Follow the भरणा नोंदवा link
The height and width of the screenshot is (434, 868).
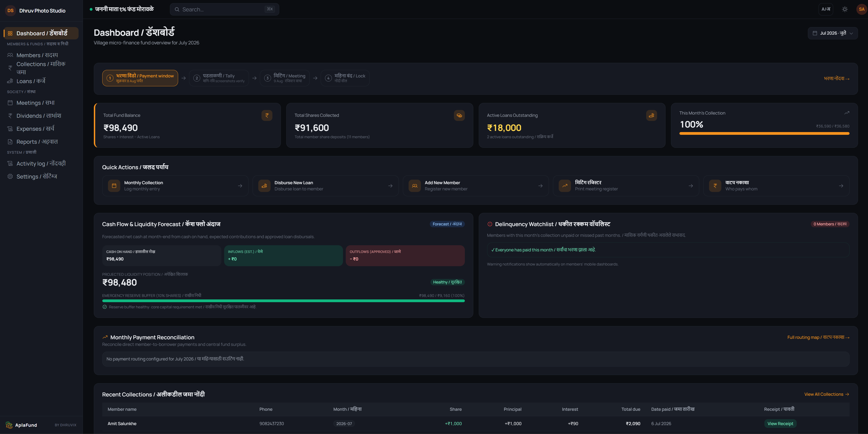[837, 79]
